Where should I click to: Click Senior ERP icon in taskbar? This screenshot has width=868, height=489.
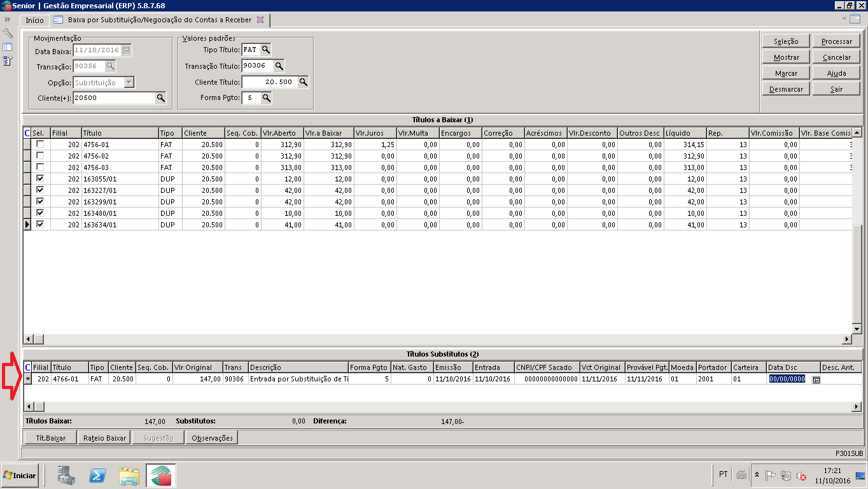160,476
